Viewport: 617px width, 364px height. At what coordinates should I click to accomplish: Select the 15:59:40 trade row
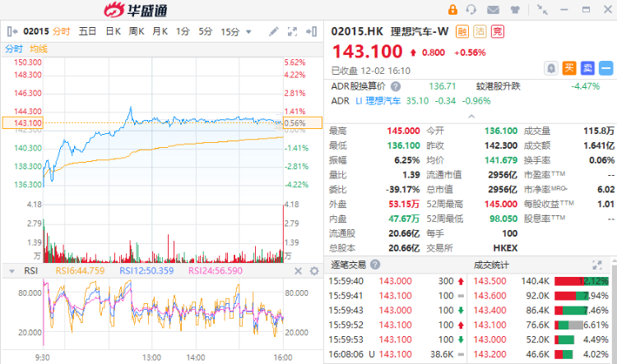397,281
